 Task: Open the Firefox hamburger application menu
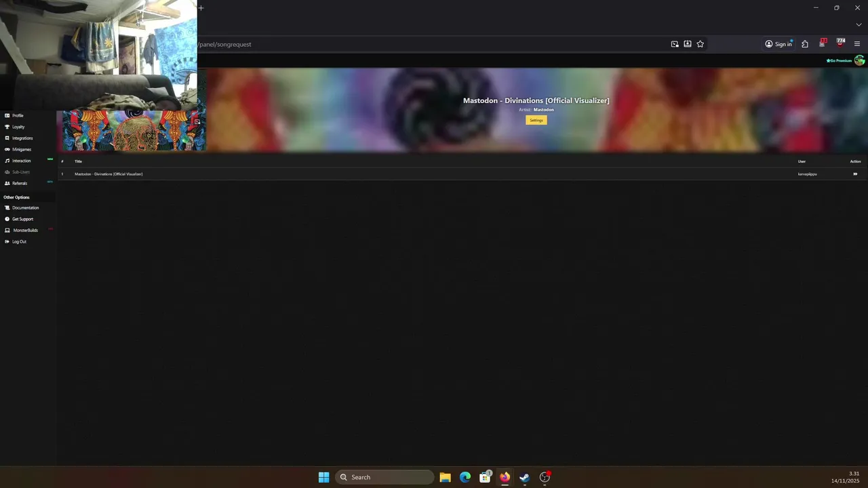(x=857, y=44)
